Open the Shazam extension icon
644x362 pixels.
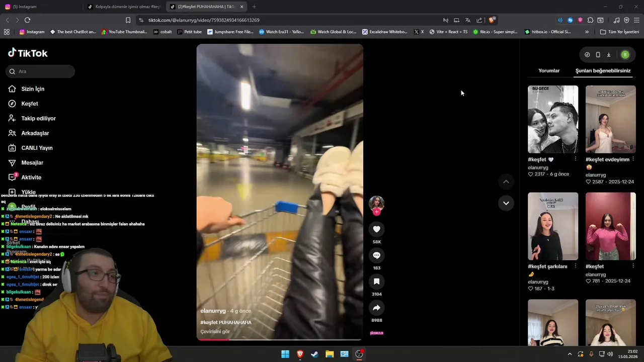pyautogui.click(x=570, y=20)
